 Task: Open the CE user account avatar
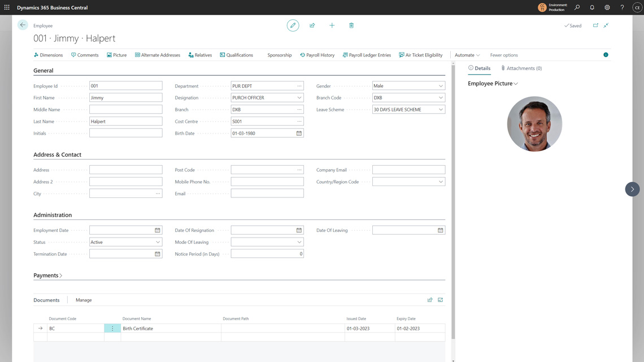637,7
